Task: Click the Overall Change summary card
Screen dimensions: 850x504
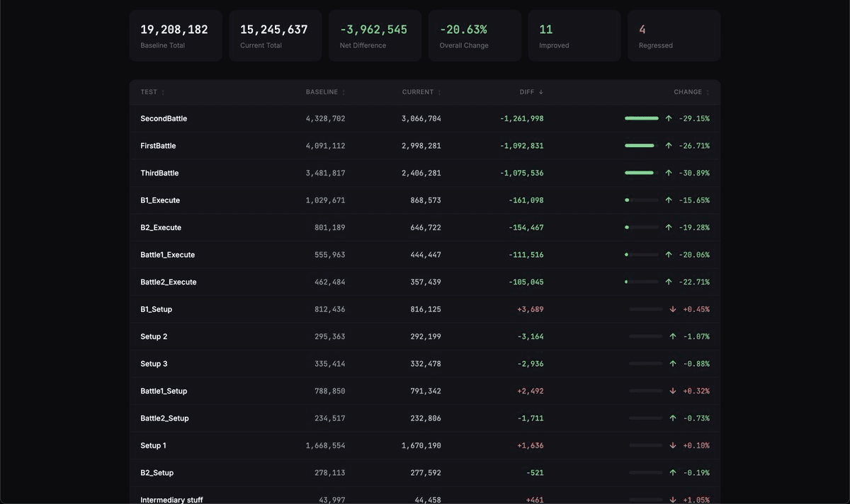Action: click(475, 36)
